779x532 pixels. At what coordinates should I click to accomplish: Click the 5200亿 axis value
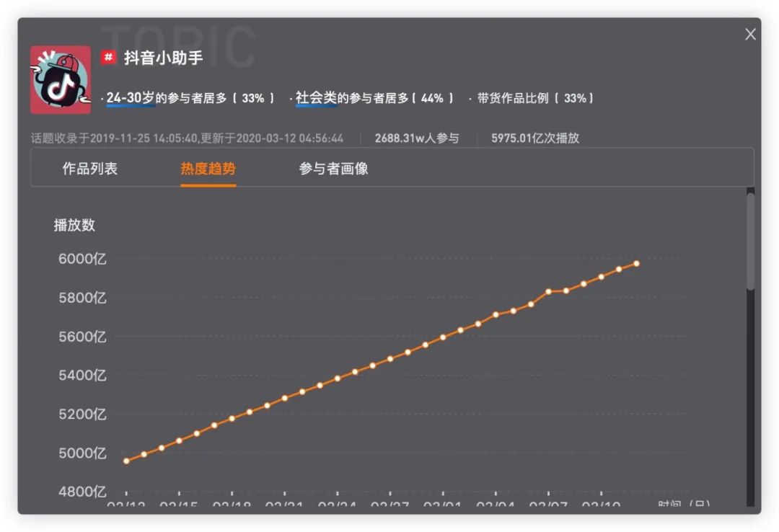click(82, 414)
